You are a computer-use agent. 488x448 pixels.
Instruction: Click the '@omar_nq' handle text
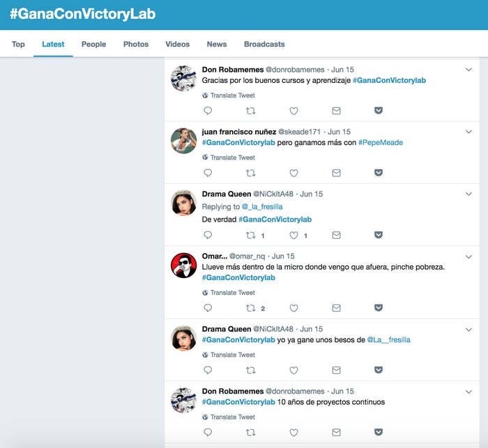point(247,256)
